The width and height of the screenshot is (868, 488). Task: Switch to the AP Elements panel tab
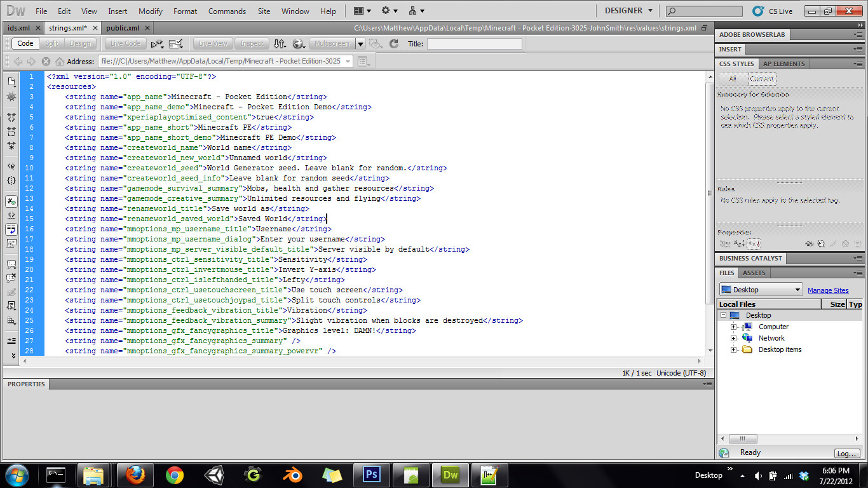(783, 64)
